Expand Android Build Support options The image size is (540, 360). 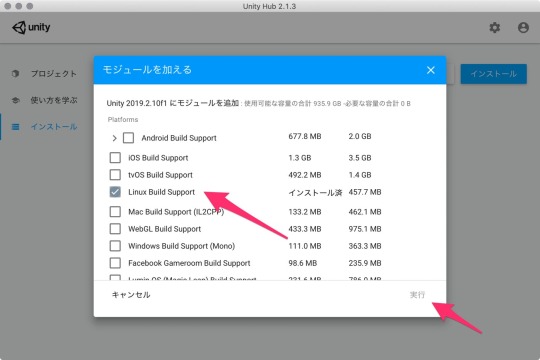coord(114,138)
